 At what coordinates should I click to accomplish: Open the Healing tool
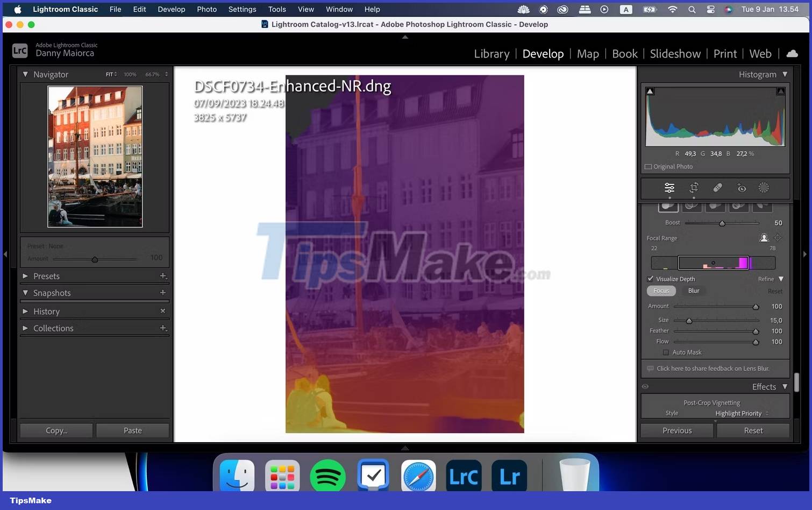coord(717,188)
